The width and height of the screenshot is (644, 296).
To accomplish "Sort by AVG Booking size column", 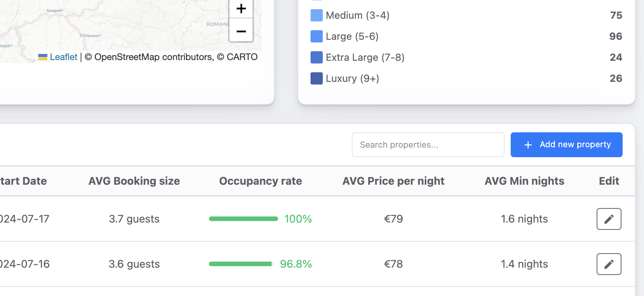I will pos(134,181).
